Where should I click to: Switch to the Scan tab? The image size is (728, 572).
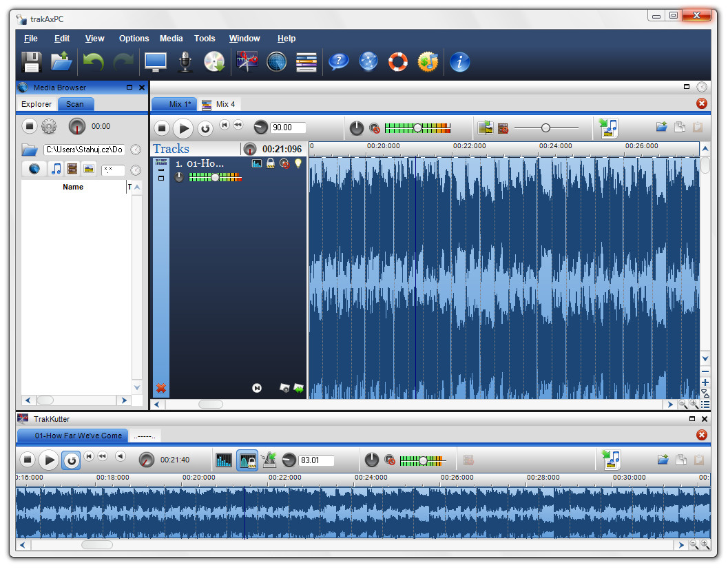(75, 104)
